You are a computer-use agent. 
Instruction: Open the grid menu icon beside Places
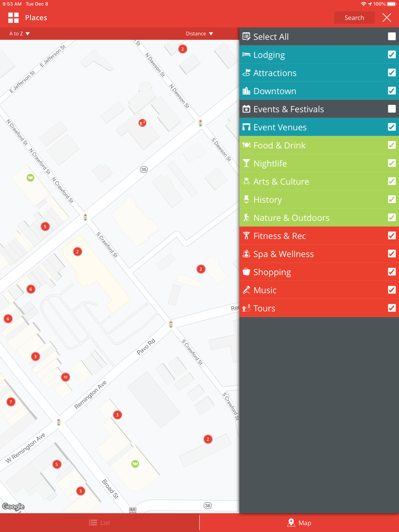point(14,18)
